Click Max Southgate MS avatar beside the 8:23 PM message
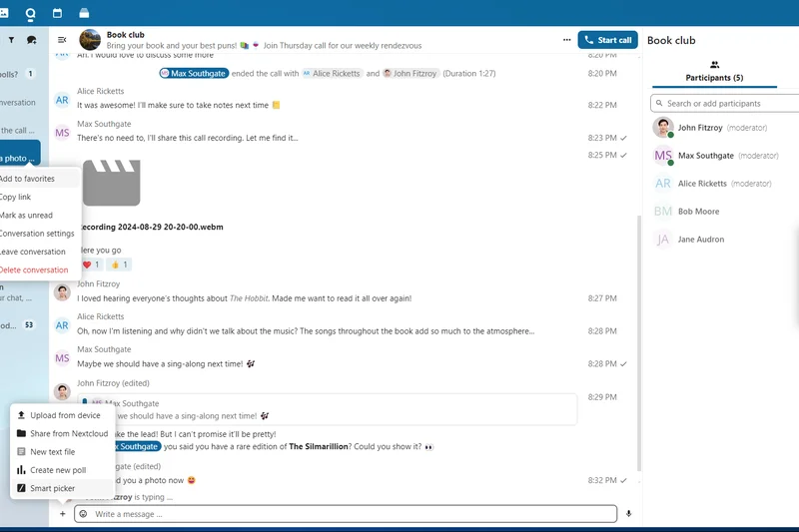799x532 pixels. tap(62, 133)
